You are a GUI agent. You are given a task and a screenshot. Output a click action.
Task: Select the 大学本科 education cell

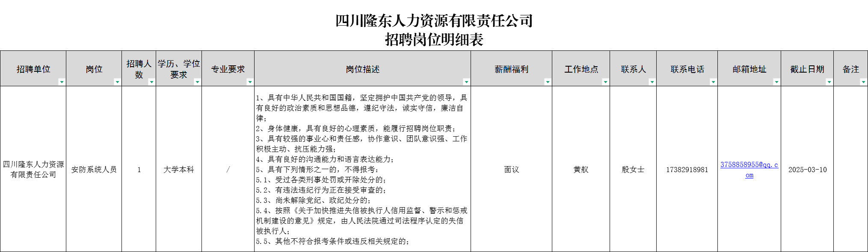[x=178, y=170]
